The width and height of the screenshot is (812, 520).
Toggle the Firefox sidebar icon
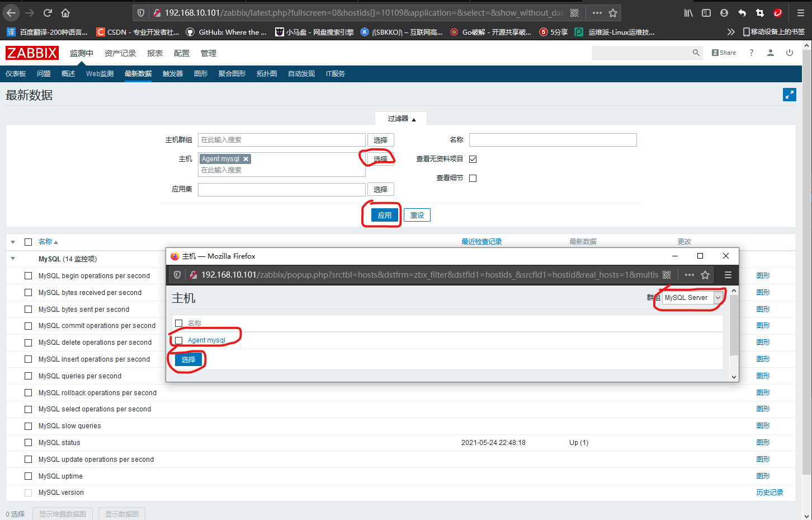point(706,12)
